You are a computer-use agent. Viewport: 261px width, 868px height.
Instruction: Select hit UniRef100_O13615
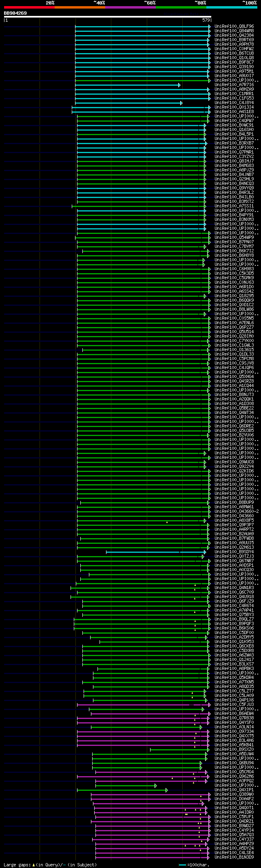[x=234, y=349]
